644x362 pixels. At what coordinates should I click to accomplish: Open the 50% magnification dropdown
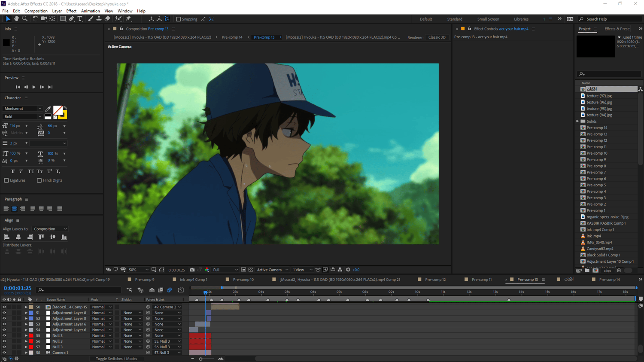click(138, 270)
